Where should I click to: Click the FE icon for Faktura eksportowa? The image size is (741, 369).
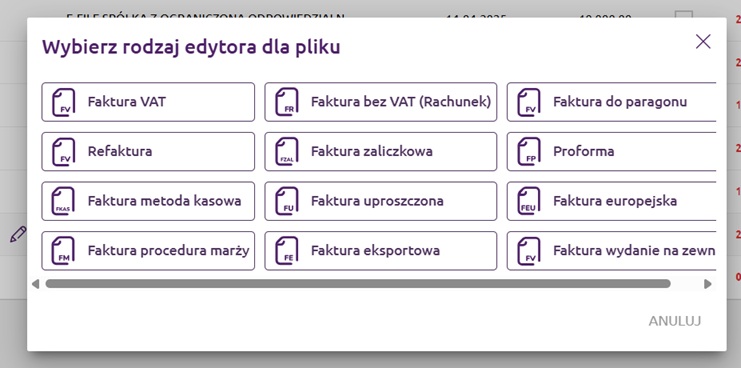pos(287,251)
